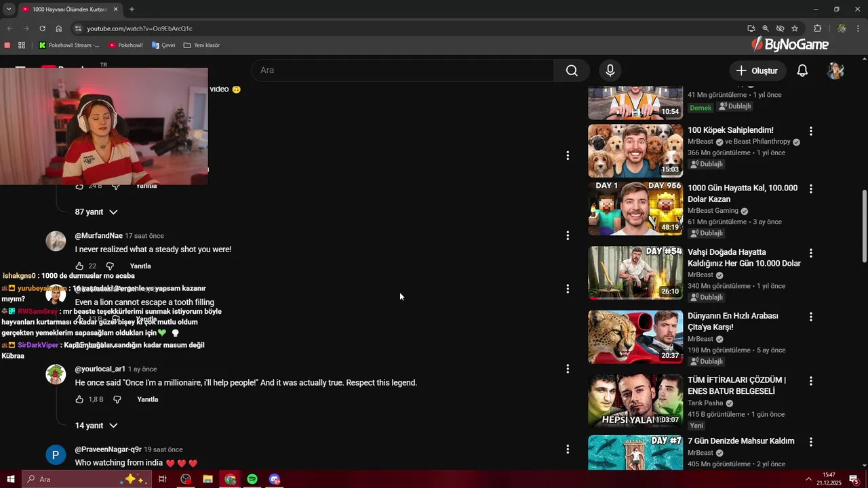Click the install app icon in address bar
Image resolution: width=868 pixels, height=488 pixels.
(751, 28)
